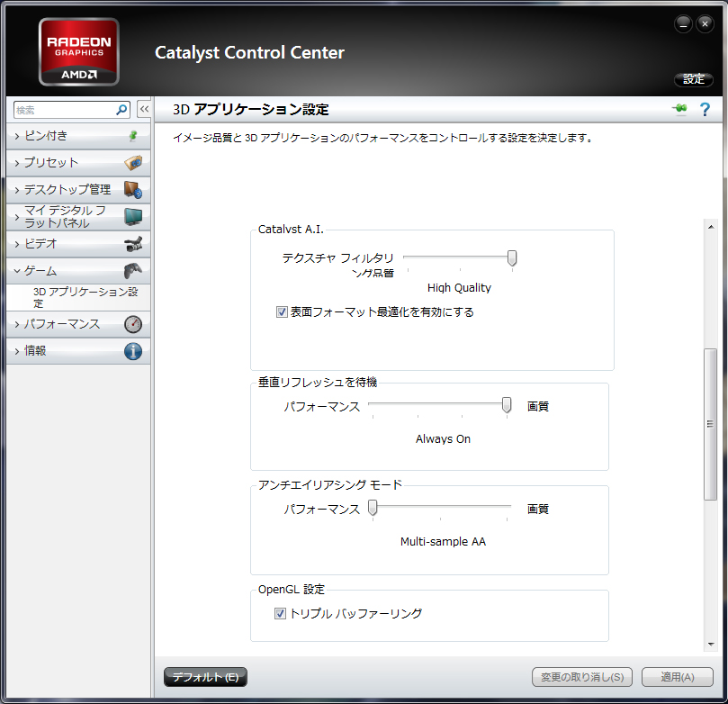Viewport: 728px width, 704px height.
Task: Click the OpenGL 設定 group title
Action: (292, 590)
